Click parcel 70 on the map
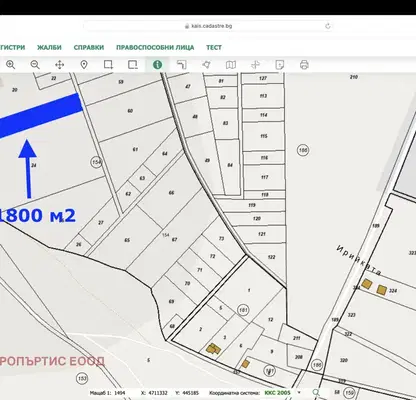Viewport: 416px width, 400px height. [x=187, y=283]
